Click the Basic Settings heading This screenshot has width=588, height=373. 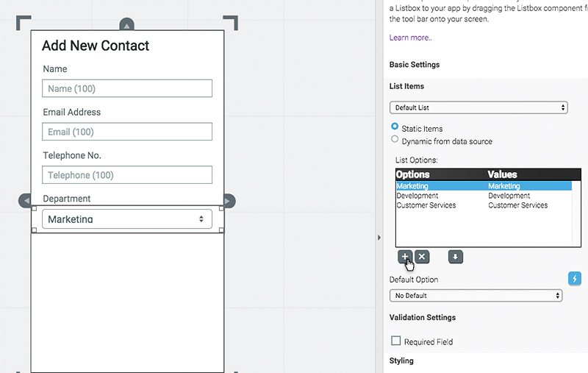[415, 65]
